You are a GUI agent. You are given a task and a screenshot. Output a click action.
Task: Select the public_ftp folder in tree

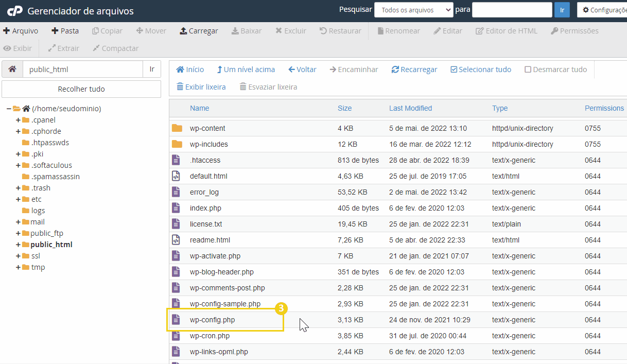47,233
